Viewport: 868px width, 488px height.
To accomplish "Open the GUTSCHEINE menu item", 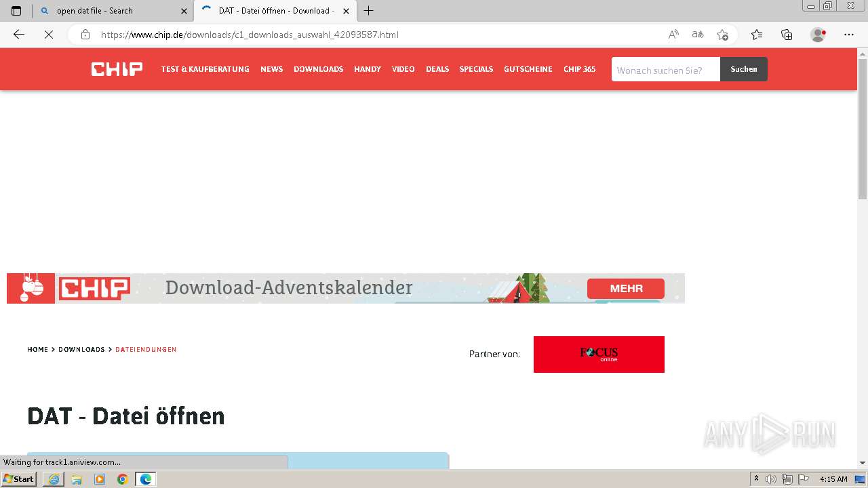I will [528, 69].
